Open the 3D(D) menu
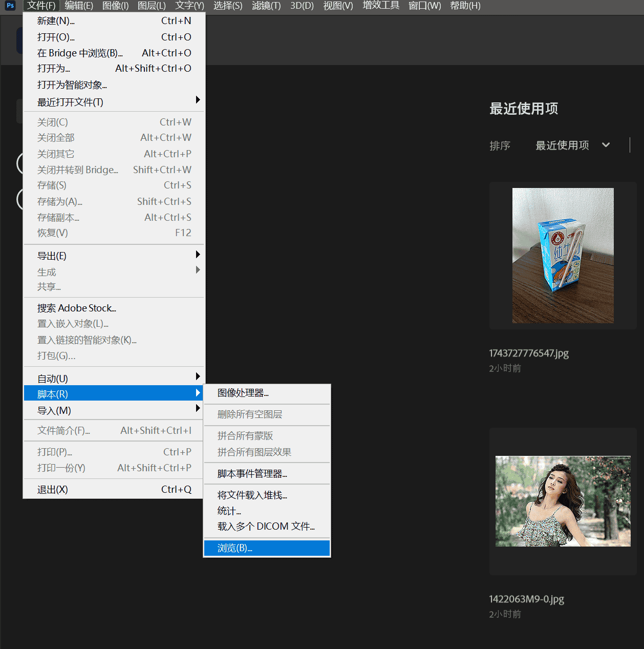644x649 pixels. click(x=302, y=6)
